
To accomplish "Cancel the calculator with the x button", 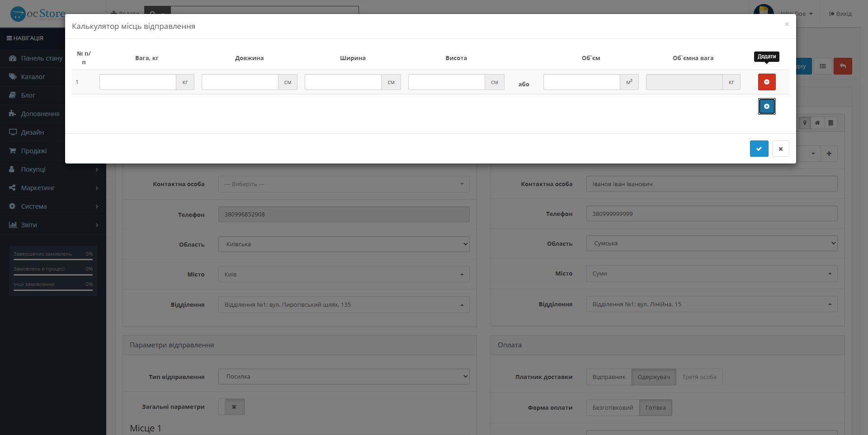I will pyautogui.click(x=781, y=149).
